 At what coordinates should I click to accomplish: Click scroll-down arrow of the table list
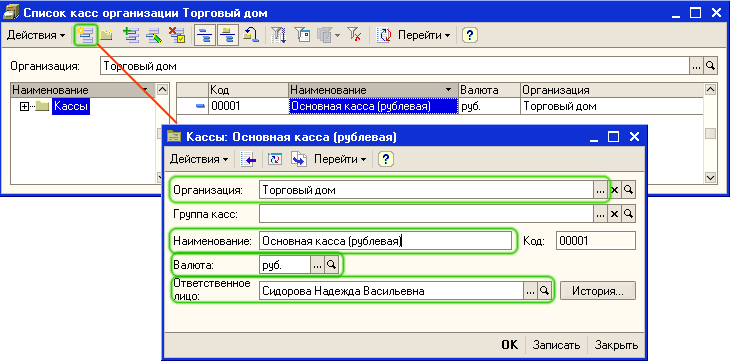pyautogui.click(x=710, y=178)
